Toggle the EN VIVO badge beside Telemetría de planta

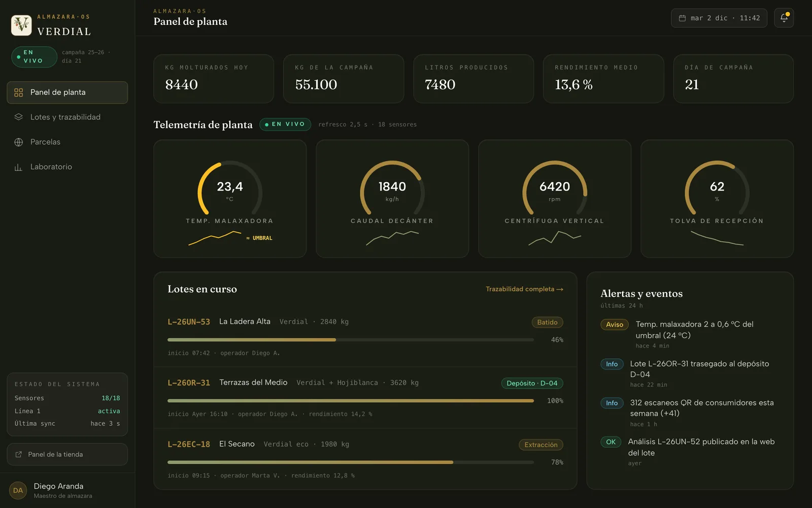[285, 124]
